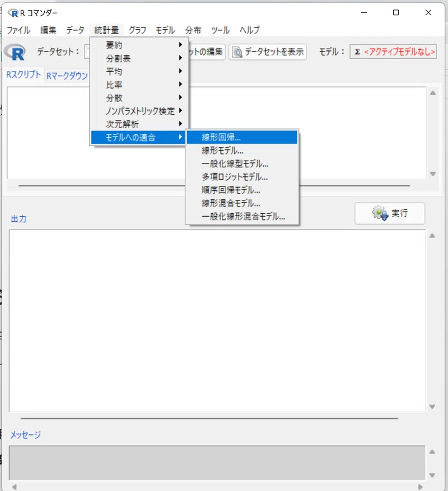Viewport: 448px width, 491px height.
Task: Choose 多項ロジットモデル... option
Action: [x=242, y=176]
